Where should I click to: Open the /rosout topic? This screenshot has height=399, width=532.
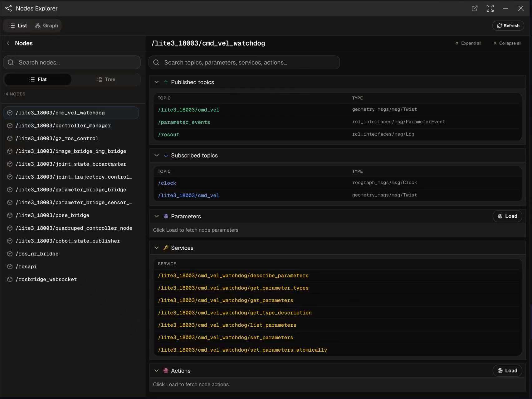point(168,135)
